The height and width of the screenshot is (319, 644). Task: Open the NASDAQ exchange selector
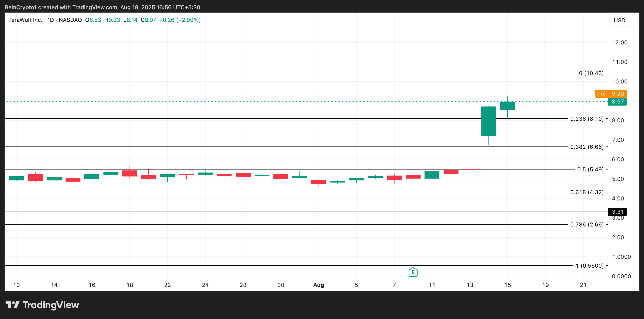click(x=70, y=20)
